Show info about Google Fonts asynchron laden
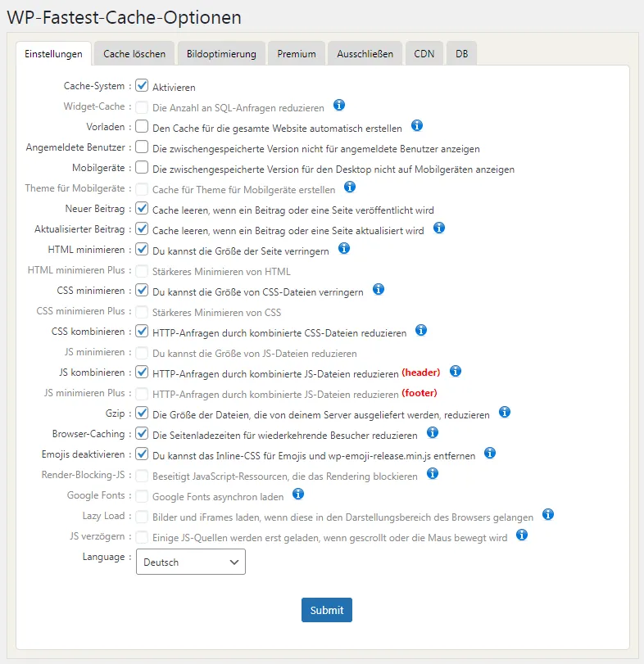 (x=298, y=494)
